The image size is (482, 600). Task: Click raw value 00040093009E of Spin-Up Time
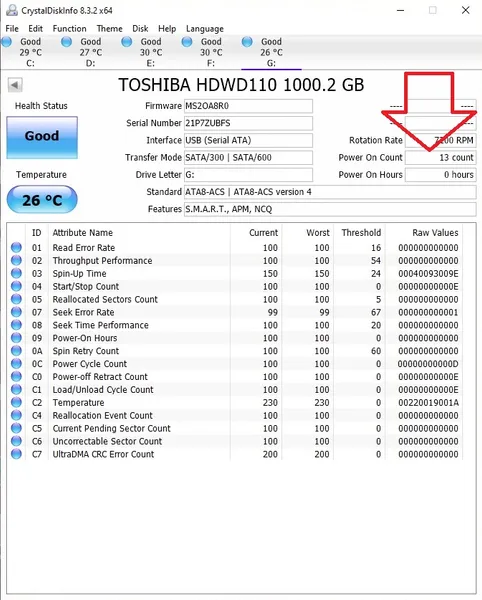428,274
